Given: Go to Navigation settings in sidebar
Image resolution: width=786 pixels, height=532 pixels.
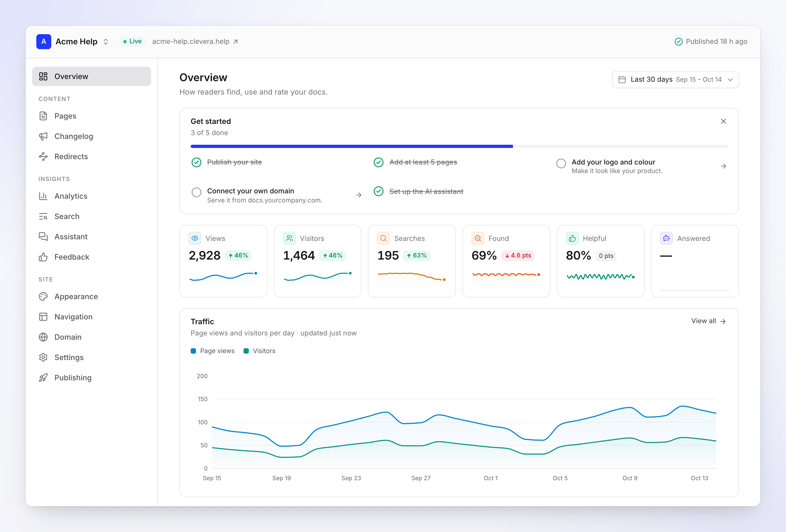Looking at the screenshot, I should (92, 317).
